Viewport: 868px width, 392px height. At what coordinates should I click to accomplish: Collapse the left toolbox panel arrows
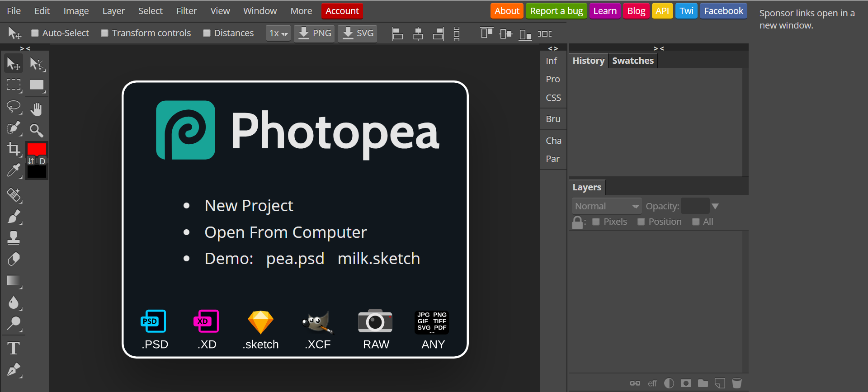tap(25, 48)
